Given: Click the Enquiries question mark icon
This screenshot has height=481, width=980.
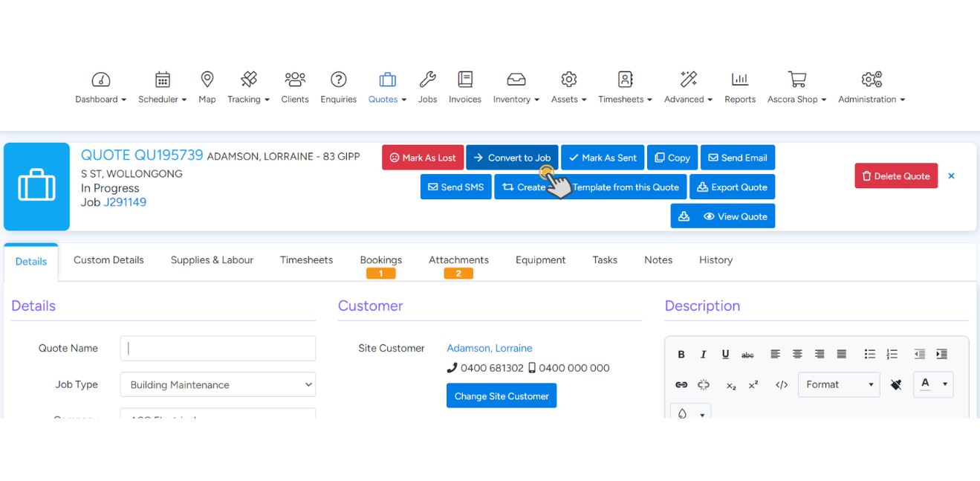Looking at the screenshot, I should click(x=338, y=80).
